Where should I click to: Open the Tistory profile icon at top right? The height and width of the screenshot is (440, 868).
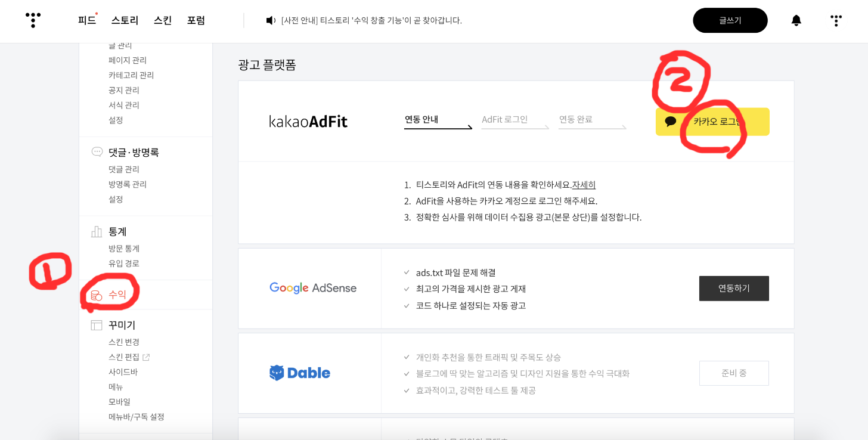click(836, 20)
